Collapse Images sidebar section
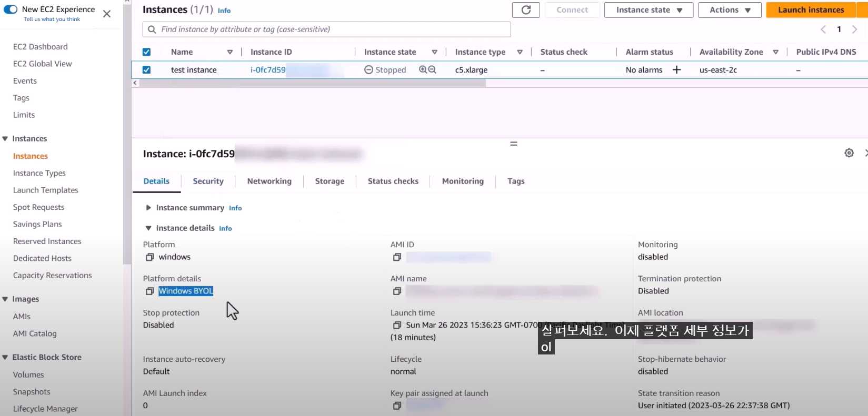Screen dimensions: 868x416 click(5, 299)
